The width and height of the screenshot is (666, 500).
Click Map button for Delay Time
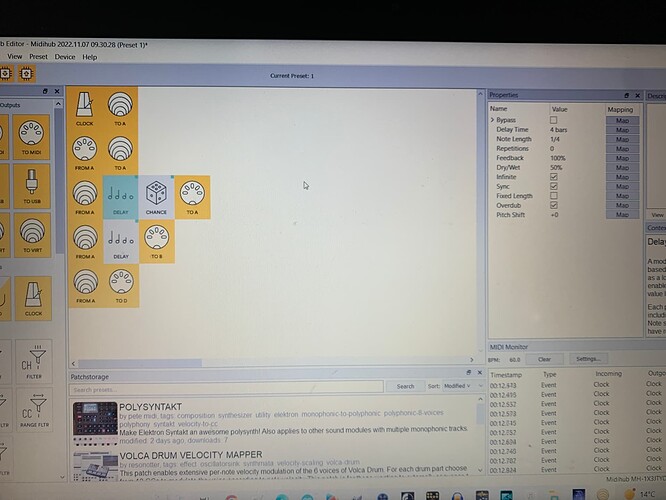click(x=622, y=130)
